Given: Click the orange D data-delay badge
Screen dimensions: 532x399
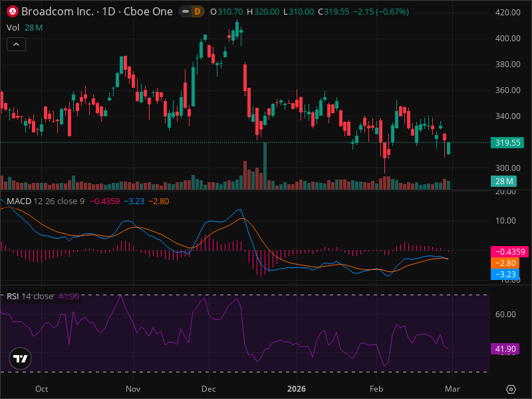Looking at the screenshot, I should [197, 11].
